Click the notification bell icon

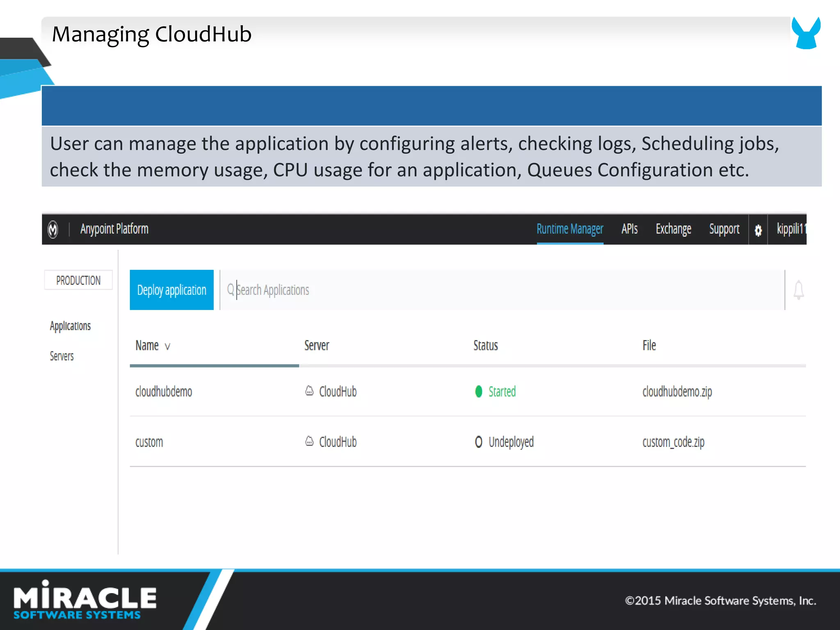798,290
